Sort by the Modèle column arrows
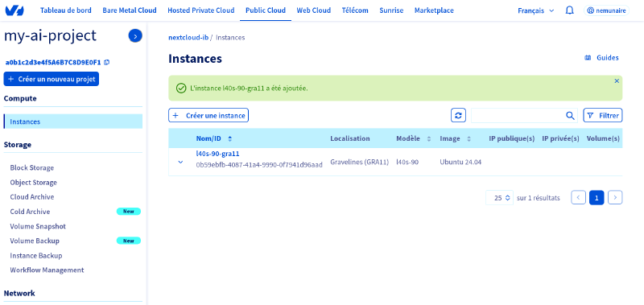Viewport: 644px width, 305px height. tap(429, 138)
